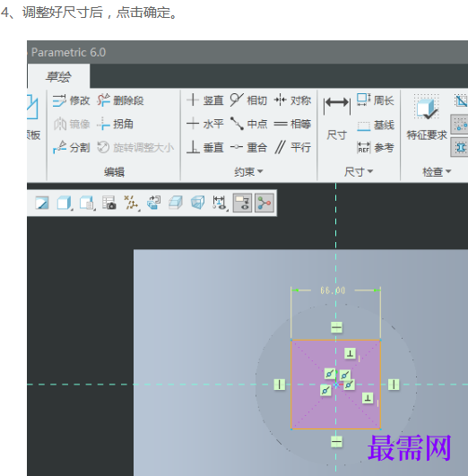
Task: Apply the 相切 tangent constraint
Action: (248, 100)
